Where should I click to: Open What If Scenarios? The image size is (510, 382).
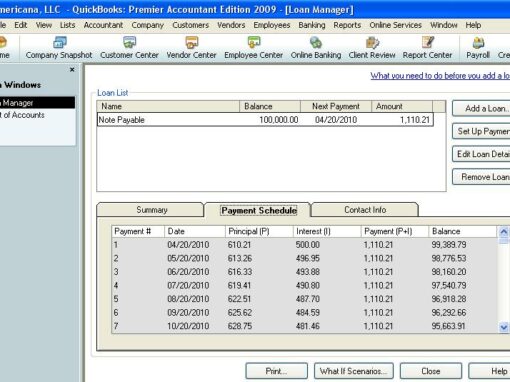click(x=353, y=371)
